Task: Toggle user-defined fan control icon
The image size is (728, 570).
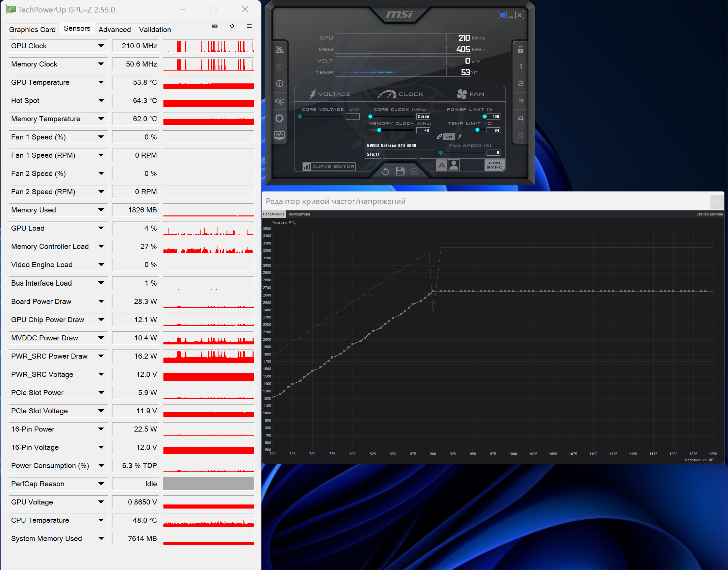Action: tap(454, 165)
